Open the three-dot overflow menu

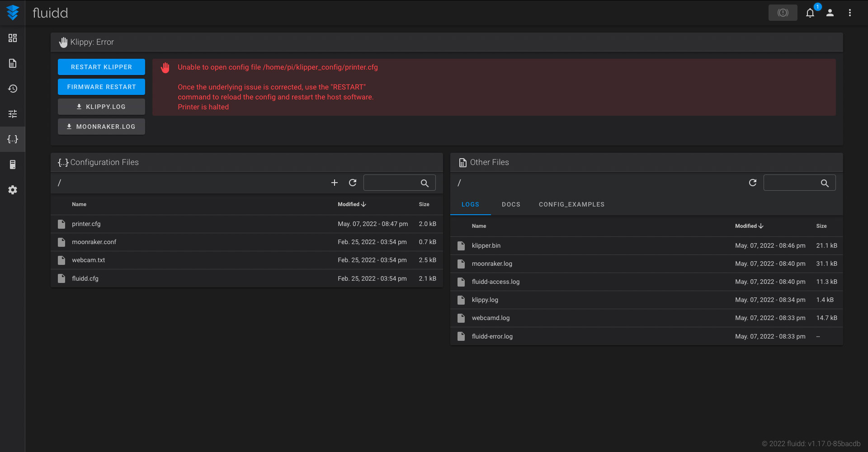click(850, 13)
